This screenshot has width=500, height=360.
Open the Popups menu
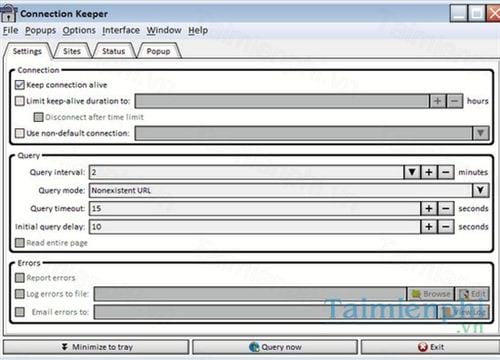point(40,30)
